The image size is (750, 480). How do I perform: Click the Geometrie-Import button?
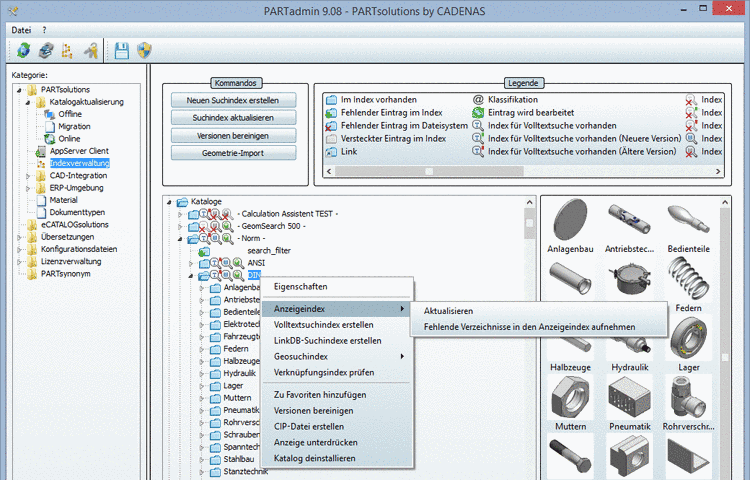pyautogui.click(x=233, y=153)
